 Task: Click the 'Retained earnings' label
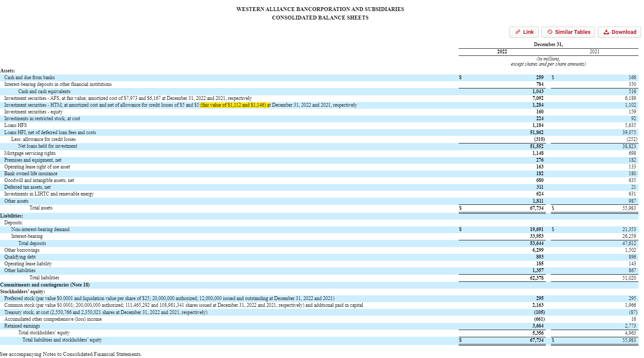click(x=22, y=326)
